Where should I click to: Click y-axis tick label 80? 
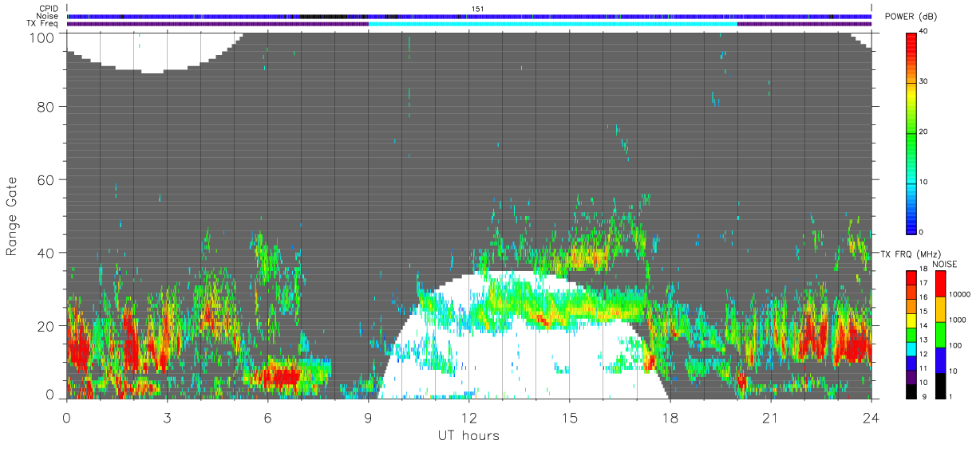tap(46, 106)
